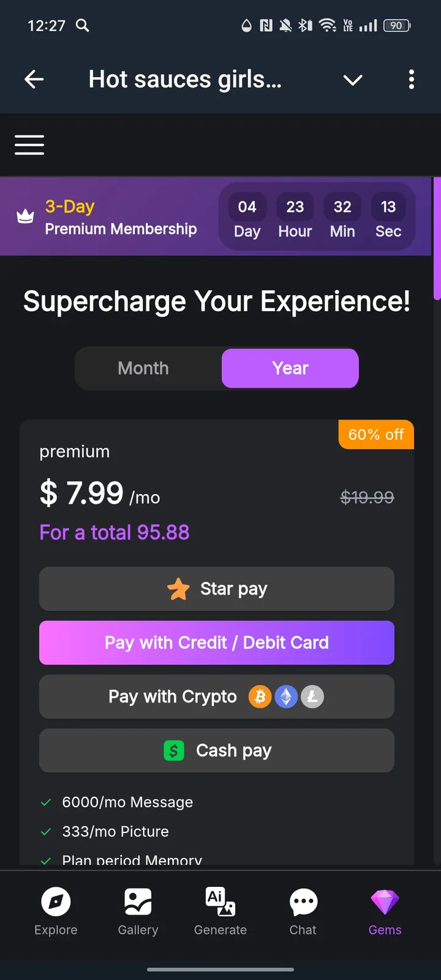The width and height of the screenshot is (441, 980).
Task: Open the hamburger menu
Action: [29, 145]
